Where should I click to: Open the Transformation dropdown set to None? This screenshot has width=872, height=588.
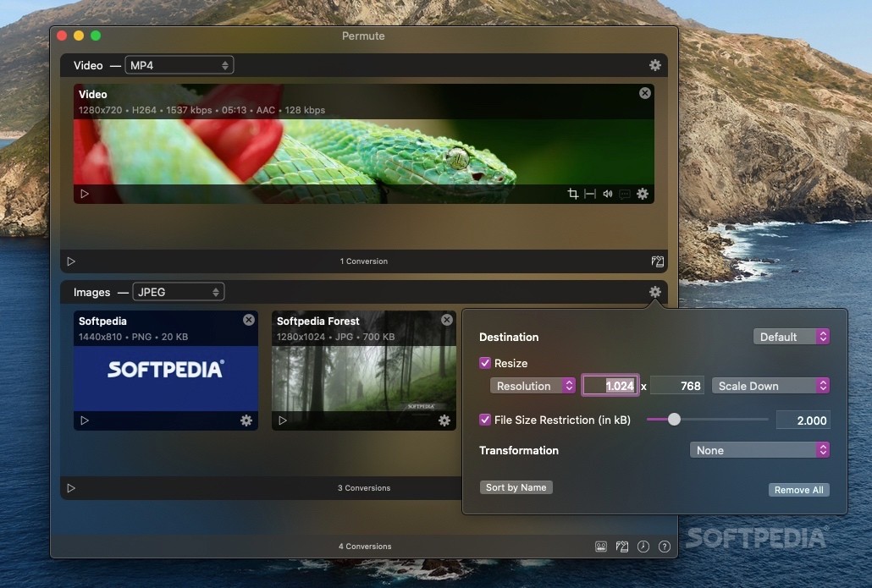759,450
